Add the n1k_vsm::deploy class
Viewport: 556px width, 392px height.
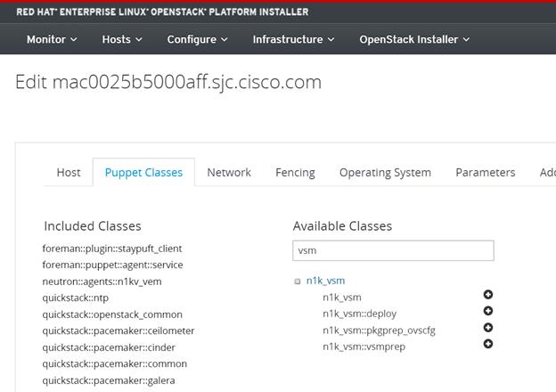488,311
